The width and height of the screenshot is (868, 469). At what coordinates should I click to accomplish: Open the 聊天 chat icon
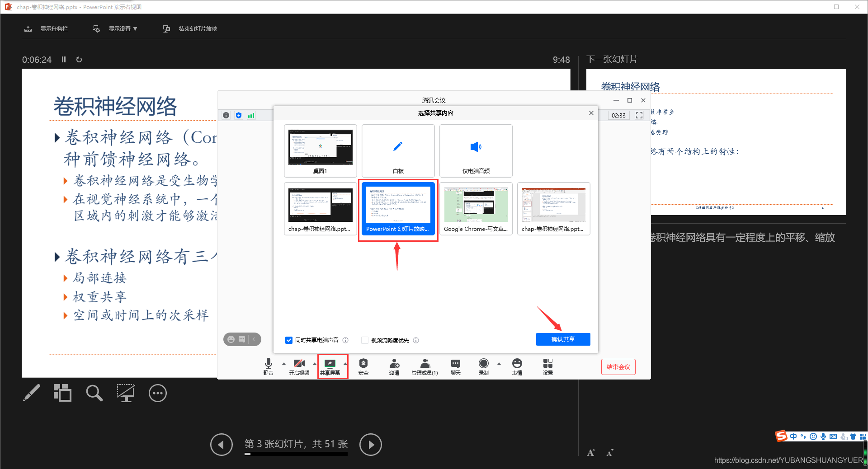click(456, 366)
